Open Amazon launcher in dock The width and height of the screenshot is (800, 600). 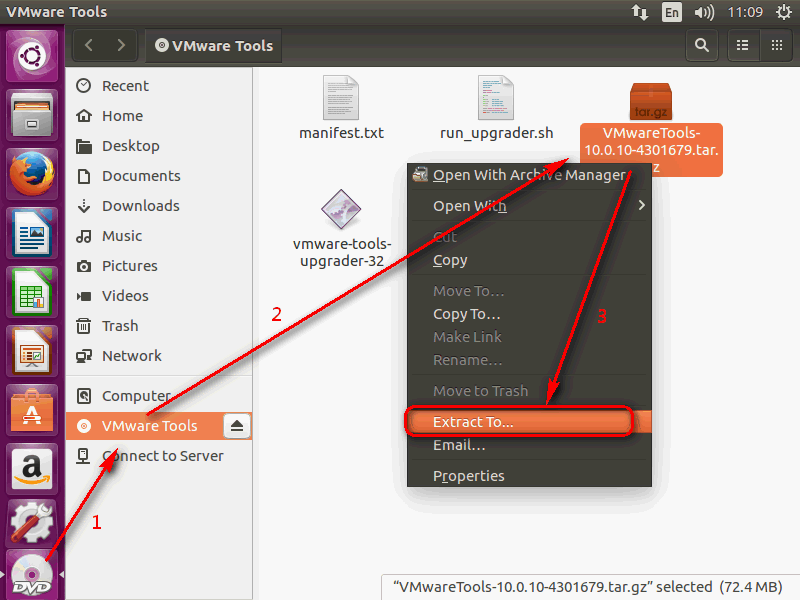point(32,469)
